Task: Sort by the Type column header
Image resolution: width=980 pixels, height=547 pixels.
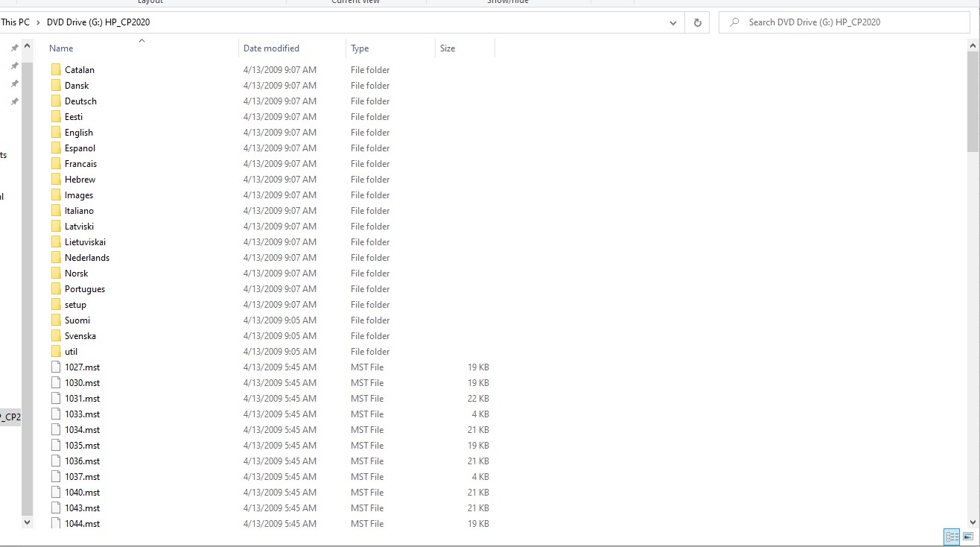Action: pos(360,48)
